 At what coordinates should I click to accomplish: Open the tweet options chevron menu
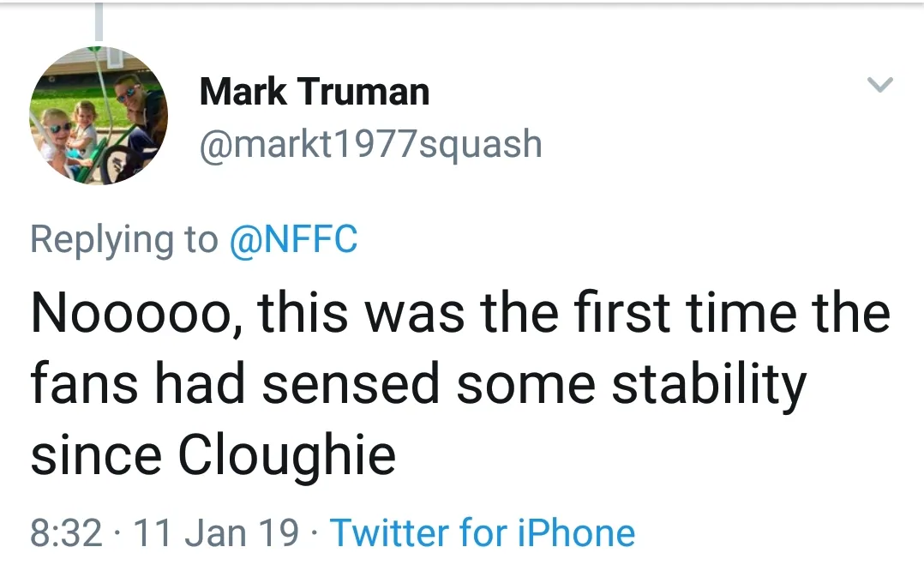[880, 85]
